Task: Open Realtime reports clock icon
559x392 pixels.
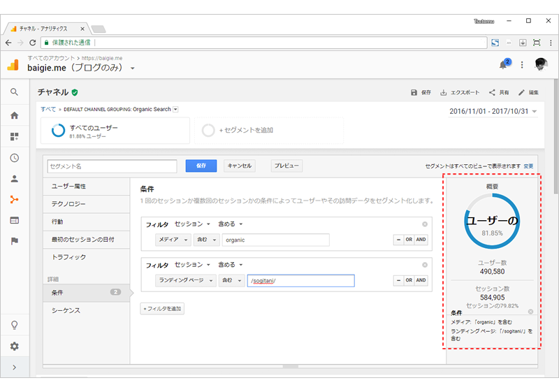Action: (14, 158)
